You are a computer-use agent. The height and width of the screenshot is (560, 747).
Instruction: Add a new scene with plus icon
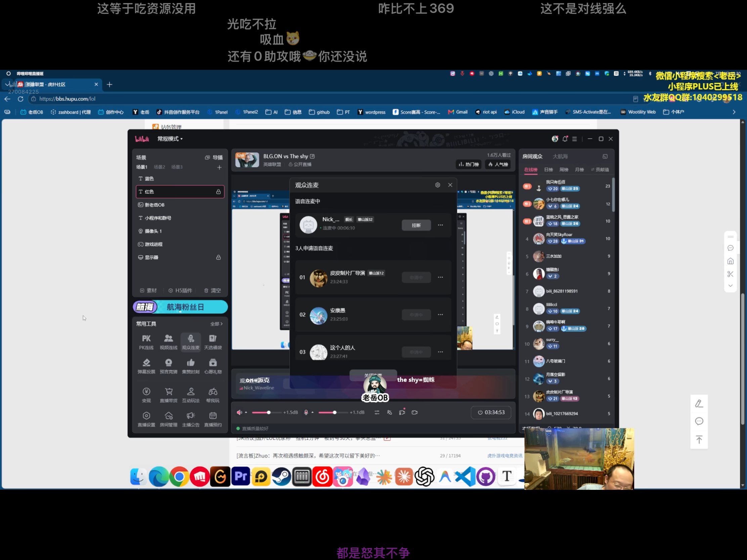[219, 167]
